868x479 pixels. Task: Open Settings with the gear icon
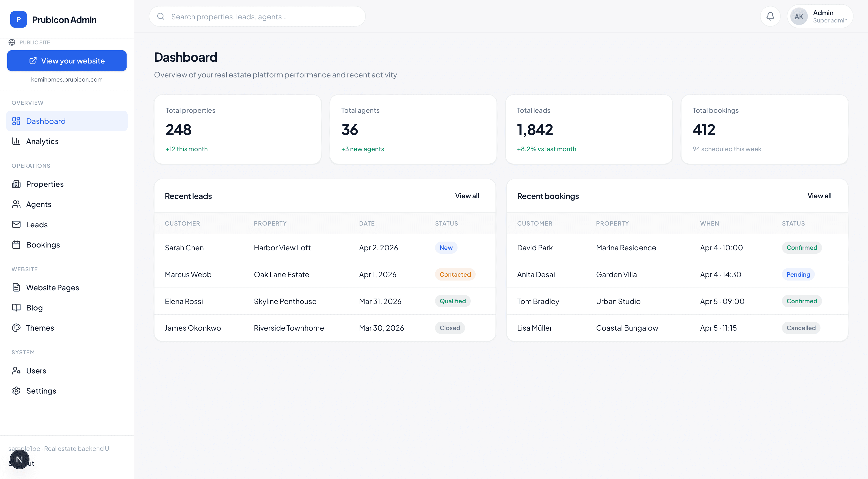click(16, 390)
